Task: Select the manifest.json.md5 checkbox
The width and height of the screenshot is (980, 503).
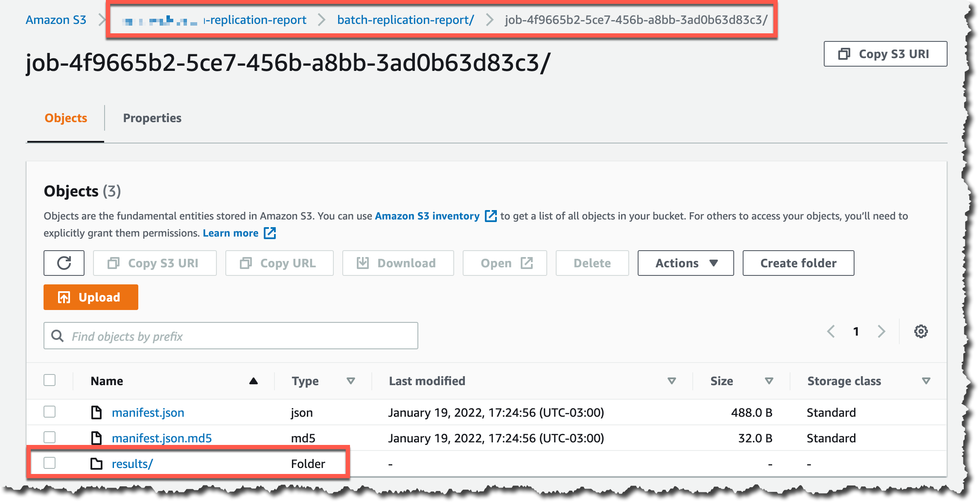Action: click(50, 438)
